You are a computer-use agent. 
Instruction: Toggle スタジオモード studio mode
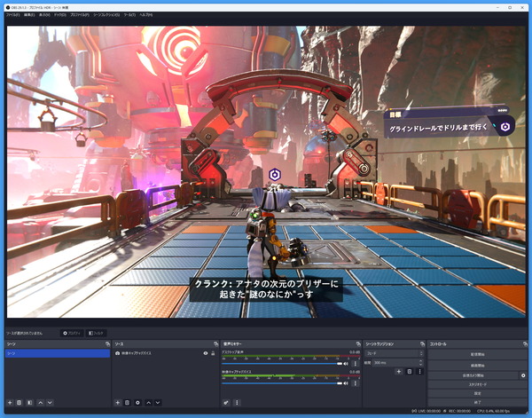[x=477, y=384]
